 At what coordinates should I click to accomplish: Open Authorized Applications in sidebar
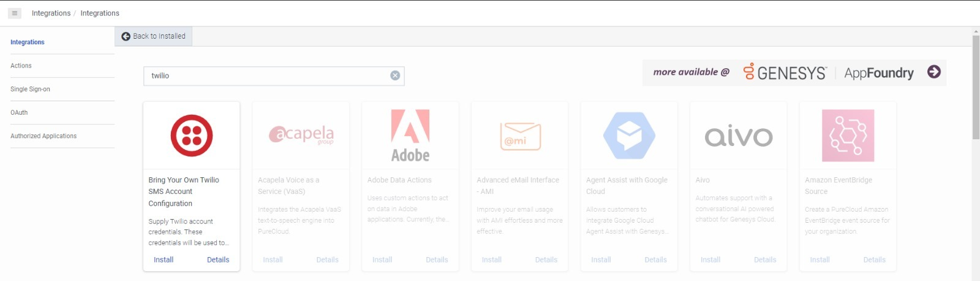click(43, 136)
